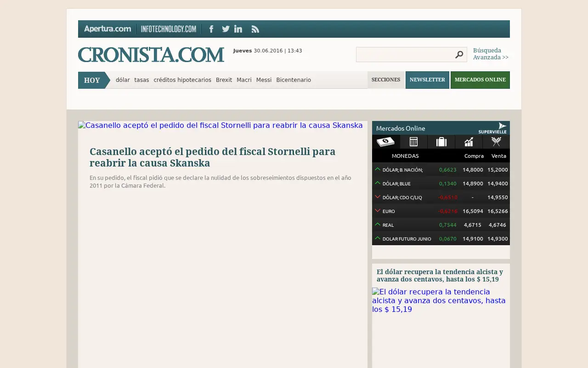Select the REAL row label

pos(388,225)
